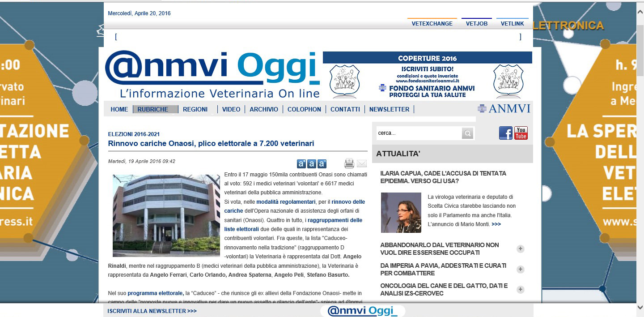
Task: Go to VETJOB top link
Action: click(x=477, y=23)
